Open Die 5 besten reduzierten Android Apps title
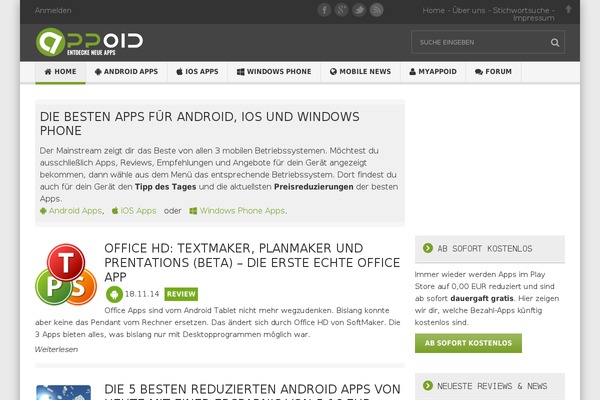 (x=252, y=391)
